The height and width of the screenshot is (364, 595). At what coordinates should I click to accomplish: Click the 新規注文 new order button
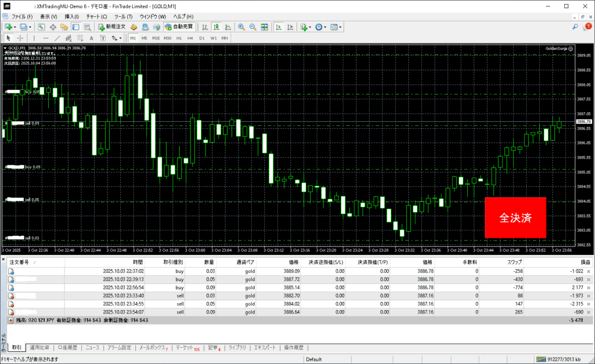112,27
